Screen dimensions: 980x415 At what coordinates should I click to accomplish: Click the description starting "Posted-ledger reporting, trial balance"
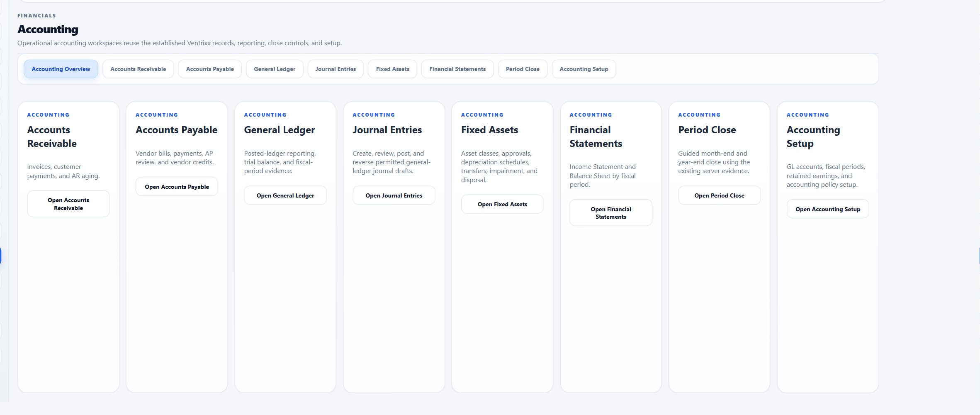[280, 162]
